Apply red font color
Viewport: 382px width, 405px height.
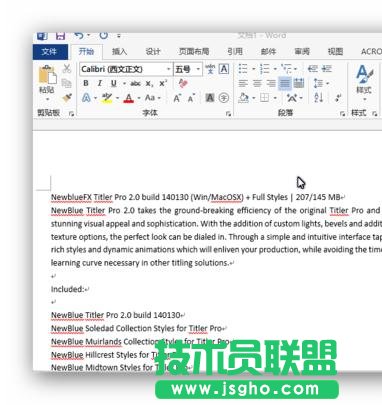point(129,98)
